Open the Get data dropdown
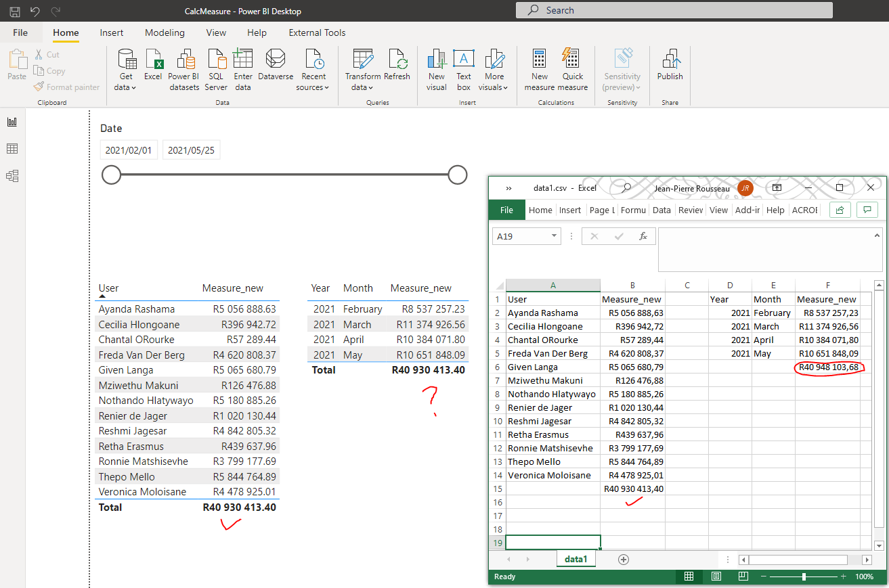This screenshot has height=588, width=889. click(x=125, y=70)
